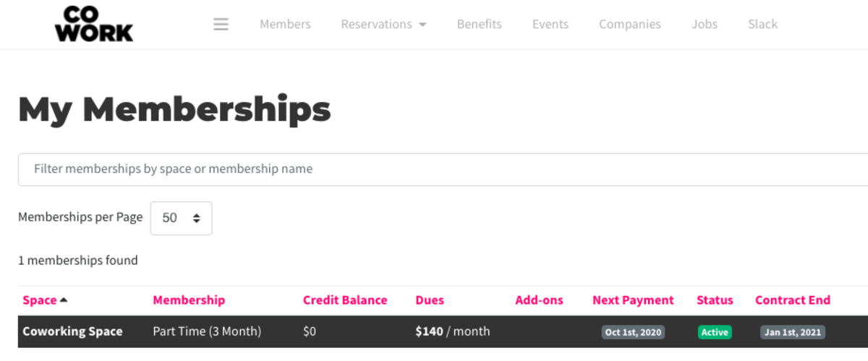Open the Slack nav link
868x361 pixels.
point(762,24)
